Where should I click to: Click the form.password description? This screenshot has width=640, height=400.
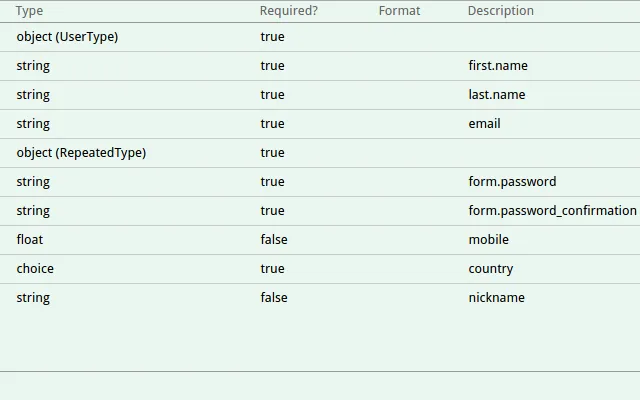pos(512,182)
